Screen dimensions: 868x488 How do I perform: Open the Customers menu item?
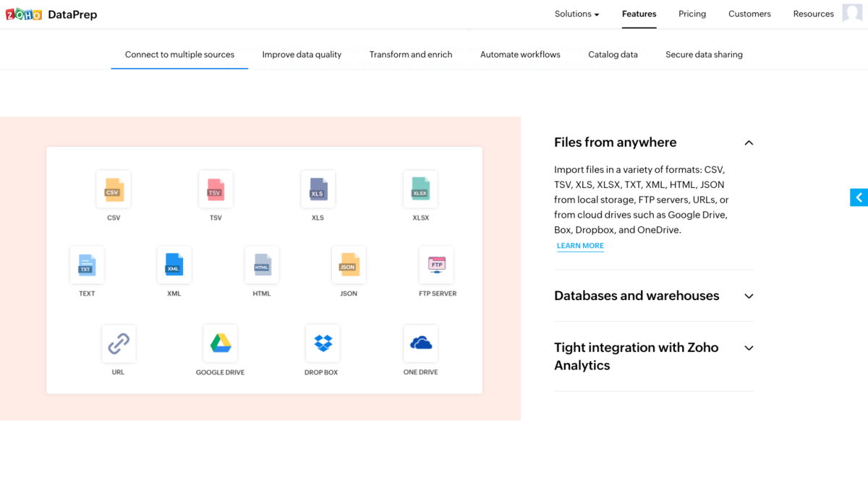point(749,14)
